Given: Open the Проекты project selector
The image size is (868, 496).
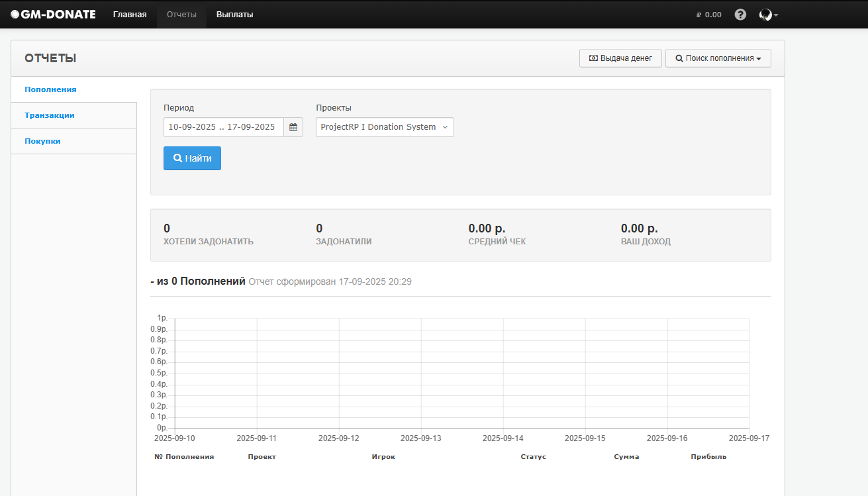Looking at the screenshot, I should point(385,127).
